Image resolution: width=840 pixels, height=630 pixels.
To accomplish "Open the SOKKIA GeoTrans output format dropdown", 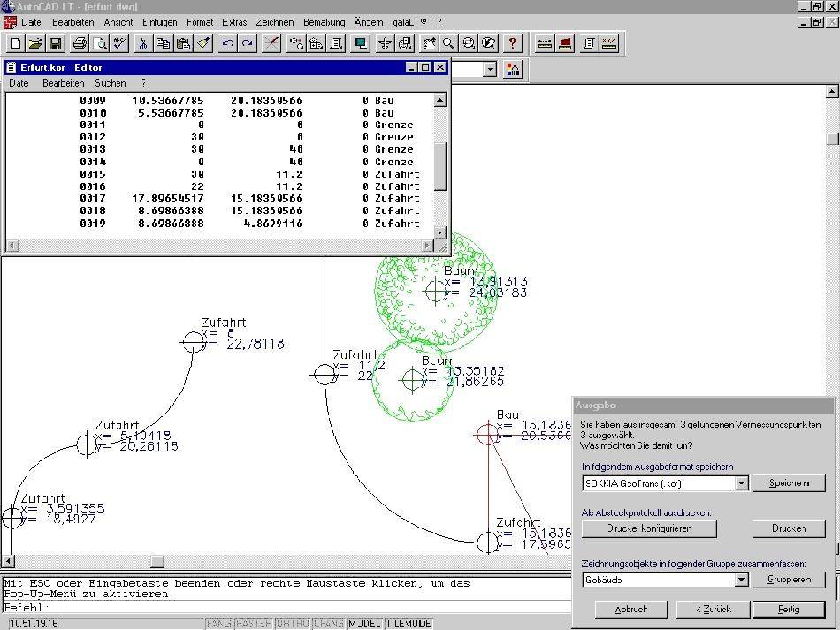I will [x=741, y=483].
